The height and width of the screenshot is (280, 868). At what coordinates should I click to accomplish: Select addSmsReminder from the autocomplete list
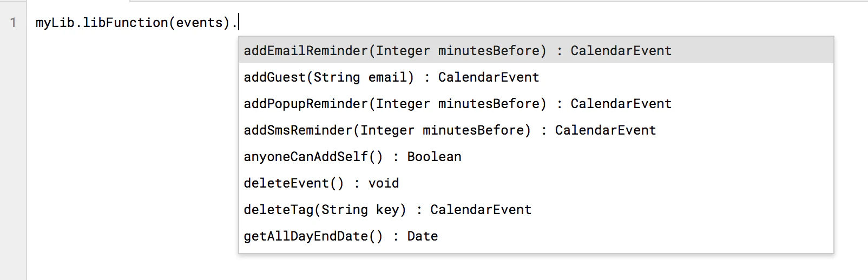pyautogui.click(x=536, y=130)
